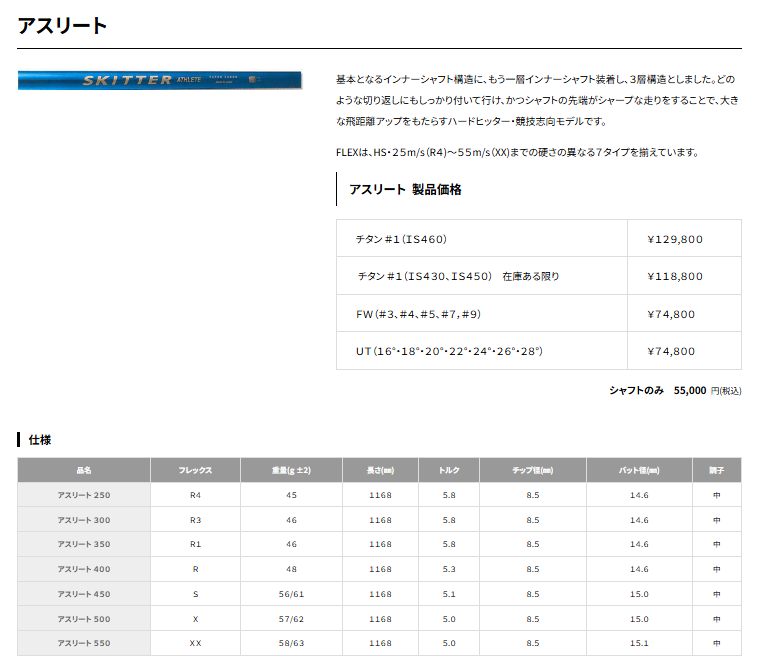Click the シャフトのみ 55,000 円 price text
773x663 pixels.
click(675, 390)
